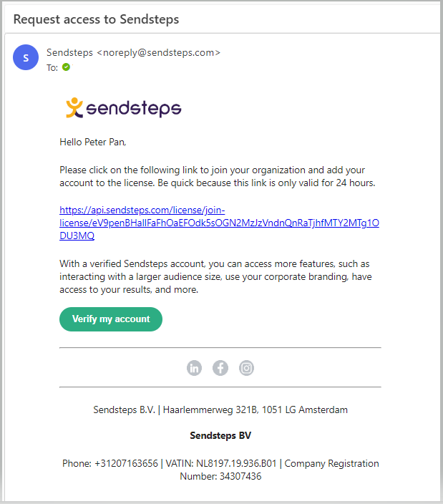Click the VATIN number NL8197.19.936.B01

236,463
